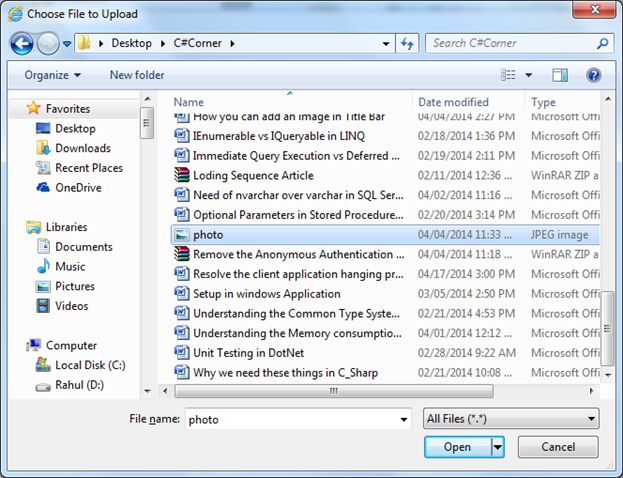Expand arrow after C#Corner breadcrumb
Screen dimensions: 623x478
pos(232,43)
